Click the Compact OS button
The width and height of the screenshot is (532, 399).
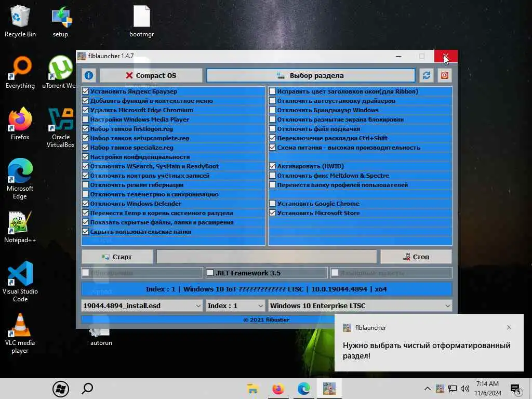click(151, 75)
